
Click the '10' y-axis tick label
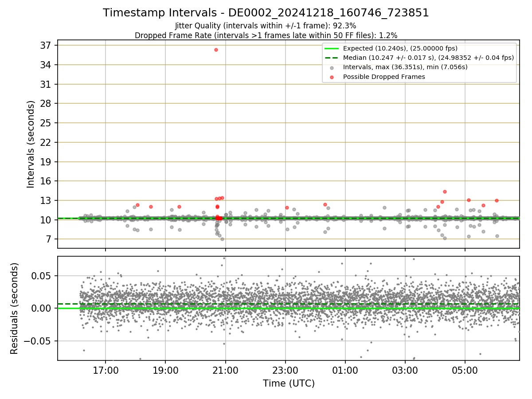47,220
